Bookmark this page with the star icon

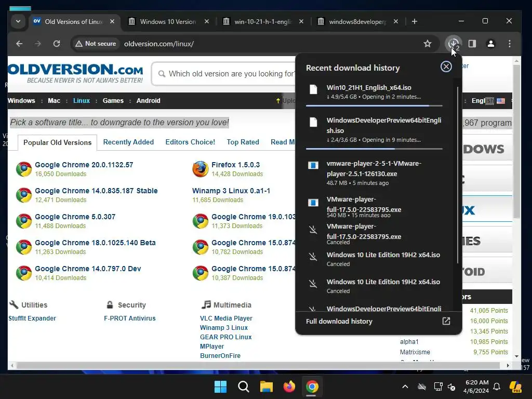(428, 44)
